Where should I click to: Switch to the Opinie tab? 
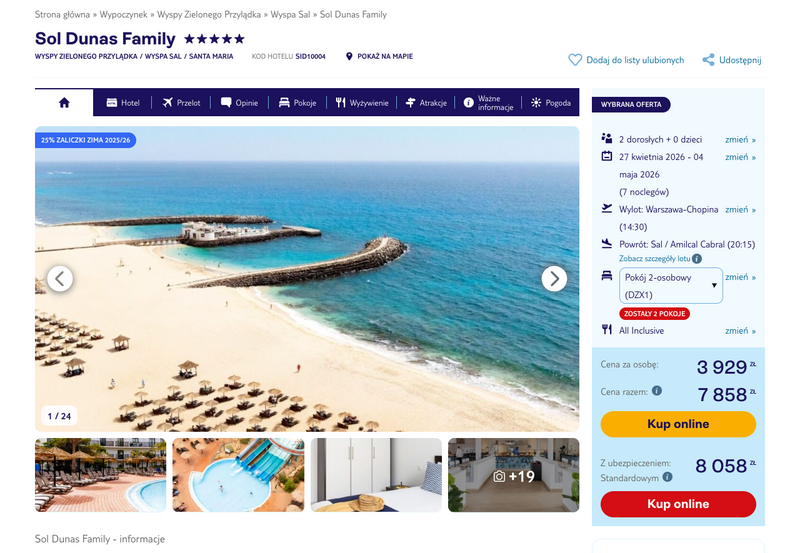pyautogui.click(x=240, y=103)
